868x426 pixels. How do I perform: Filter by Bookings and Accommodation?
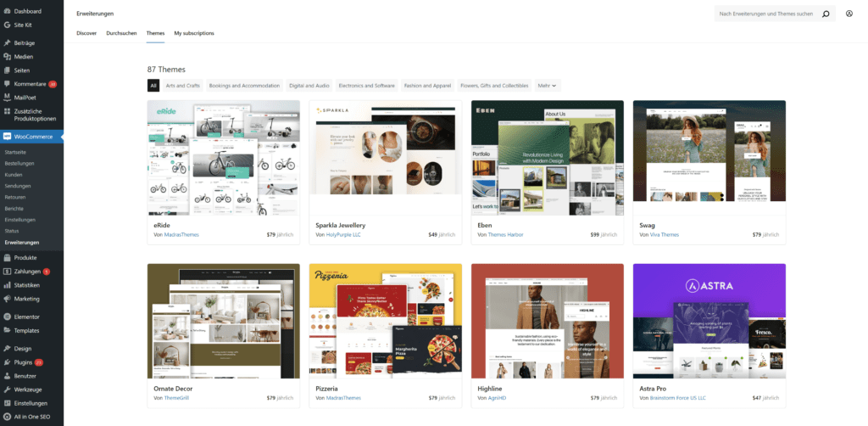(245, 86)
